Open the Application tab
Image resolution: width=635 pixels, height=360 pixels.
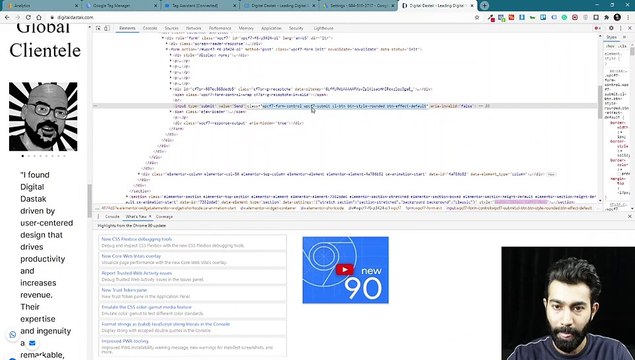[271, 28]
